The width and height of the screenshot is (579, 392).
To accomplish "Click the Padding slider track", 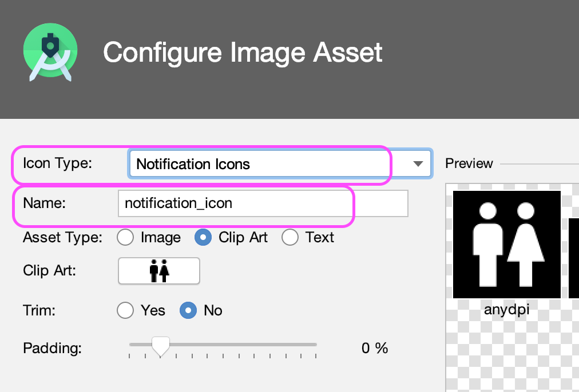I will [223, 345].
